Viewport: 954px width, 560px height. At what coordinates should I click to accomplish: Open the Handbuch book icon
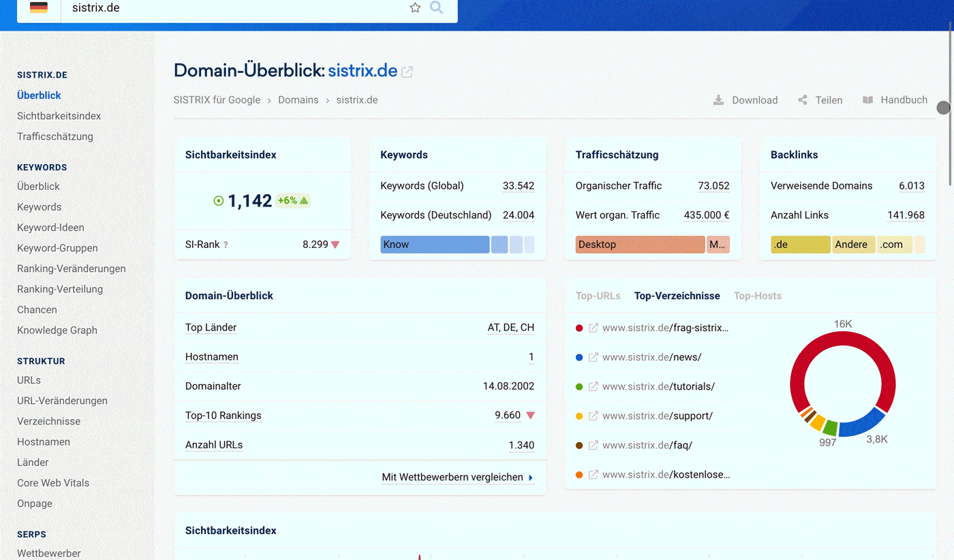point(867,100)
